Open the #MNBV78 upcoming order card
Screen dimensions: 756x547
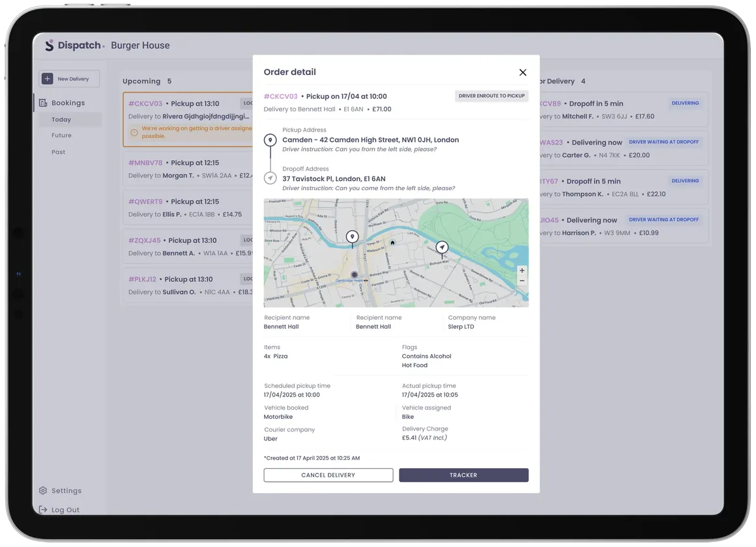click(188, 169)
